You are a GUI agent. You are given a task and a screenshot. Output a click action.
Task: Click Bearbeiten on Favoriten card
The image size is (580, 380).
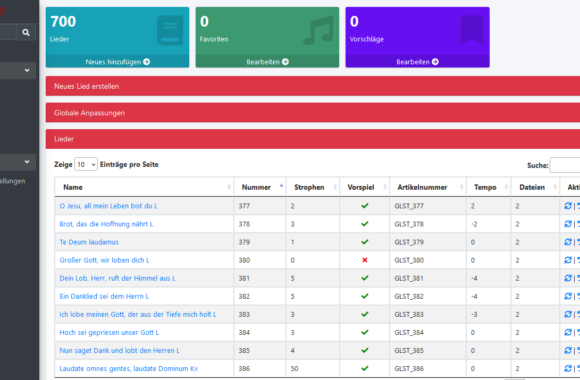(x=267, y=62)
